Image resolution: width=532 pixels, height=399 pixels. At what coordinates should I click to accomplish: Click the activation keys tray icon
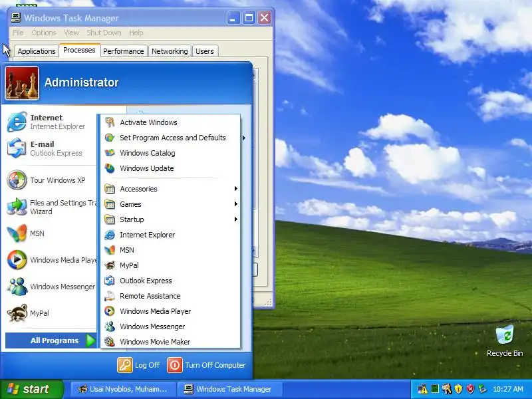446,389
